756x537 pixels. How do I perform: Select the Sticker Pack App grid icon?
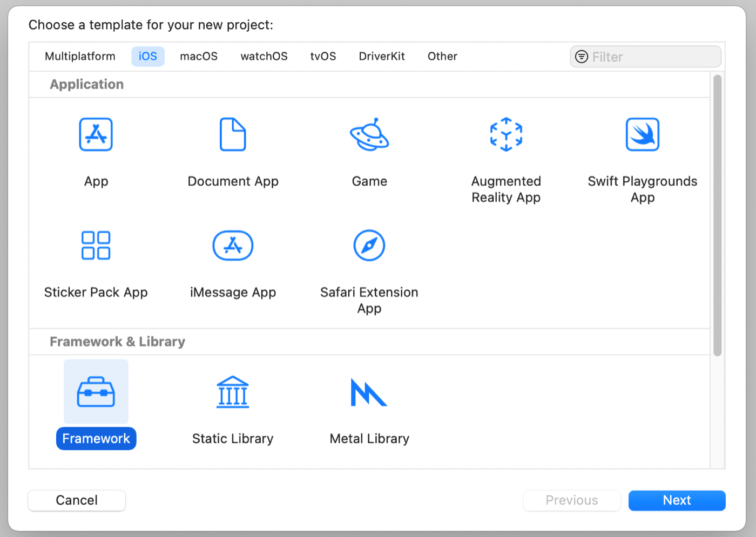coord(96,246)
